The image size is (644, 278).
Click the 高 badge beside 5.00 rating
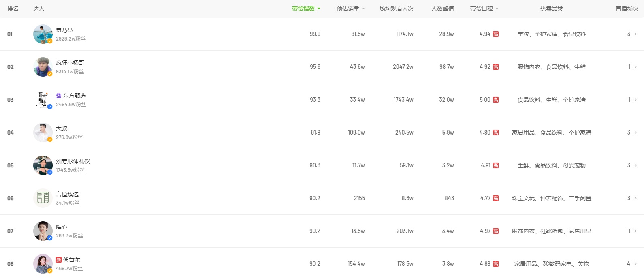click(x=496, y=100)
